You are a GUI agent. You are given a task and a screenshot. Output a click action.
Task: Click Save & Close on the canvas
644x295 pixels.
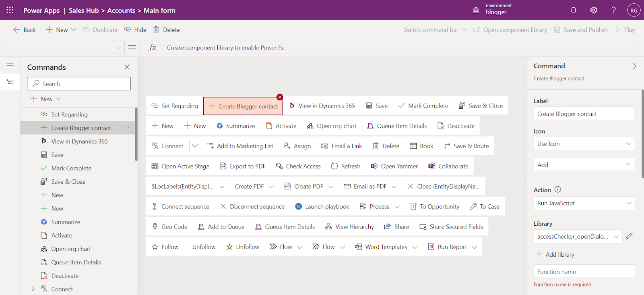click(481, 106)
